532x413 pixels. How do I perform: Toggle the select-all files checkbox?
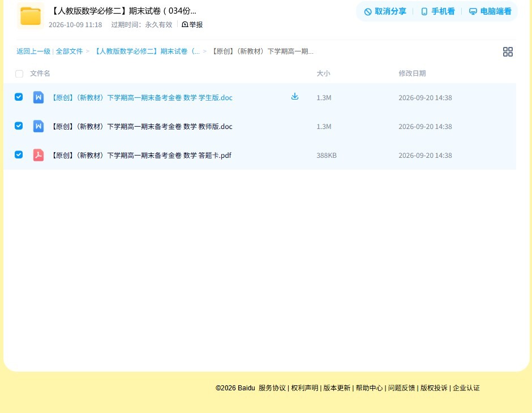pyautogui.click(x=19, y=74)
